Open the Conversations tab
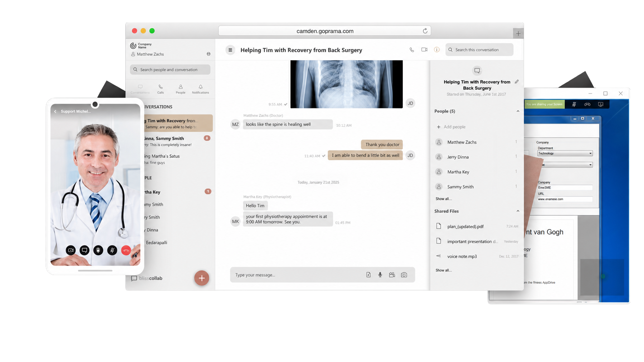The height and width of the screenshot is (362, 644). (140, 89)
